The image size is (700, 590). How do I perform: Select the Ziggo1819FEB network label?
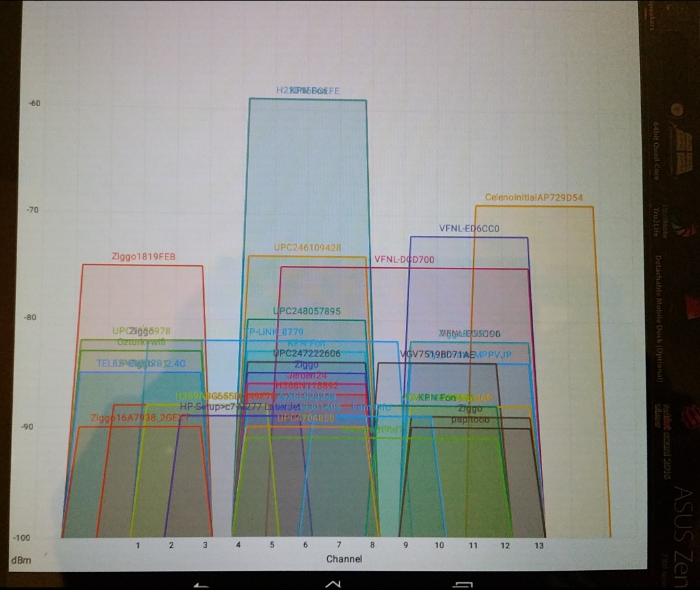click(x=143, y=256)
